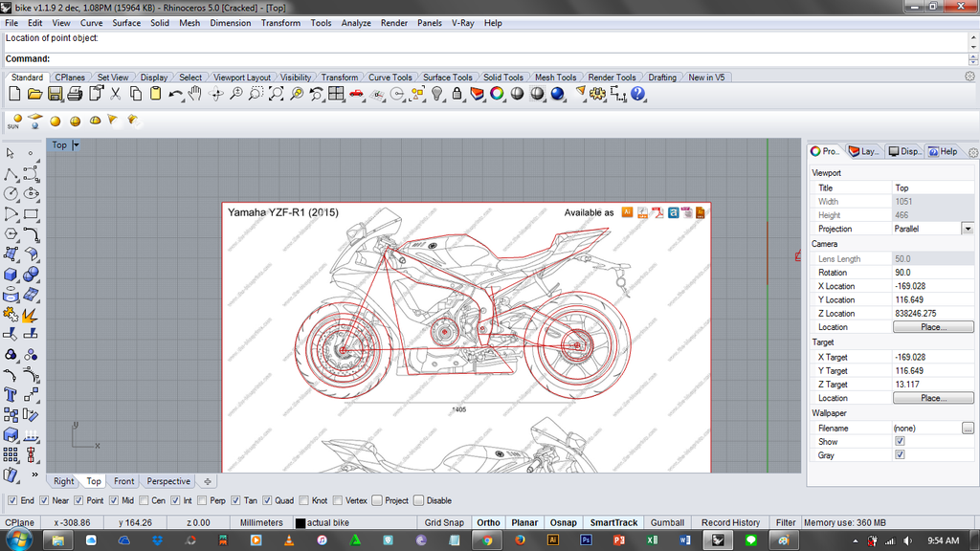980x551 pixels.
Task: Enable the Cen osnap checkbox
Action: point(145,500)
